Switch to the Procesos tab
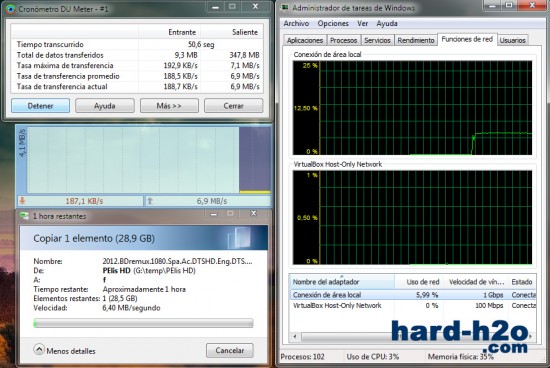The image size is (550, 368). [x=343, y=40]
